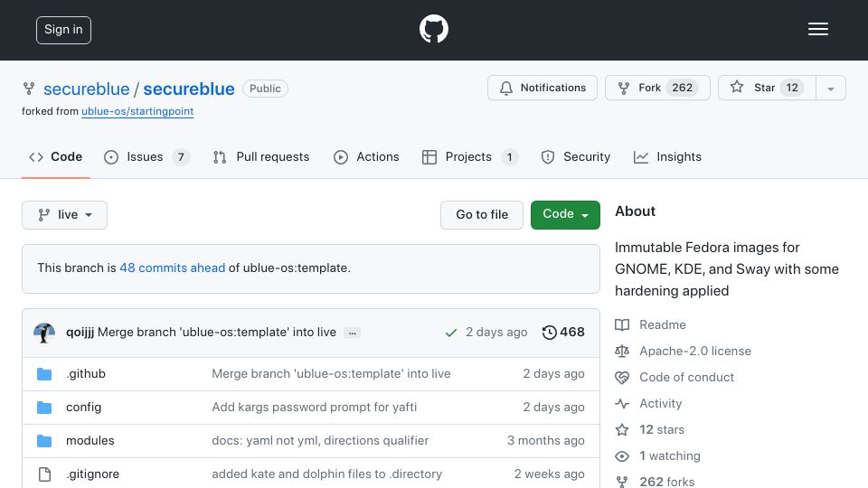868x488 pixels.
Task: Open the Activity link
Action: coord(660,404)
